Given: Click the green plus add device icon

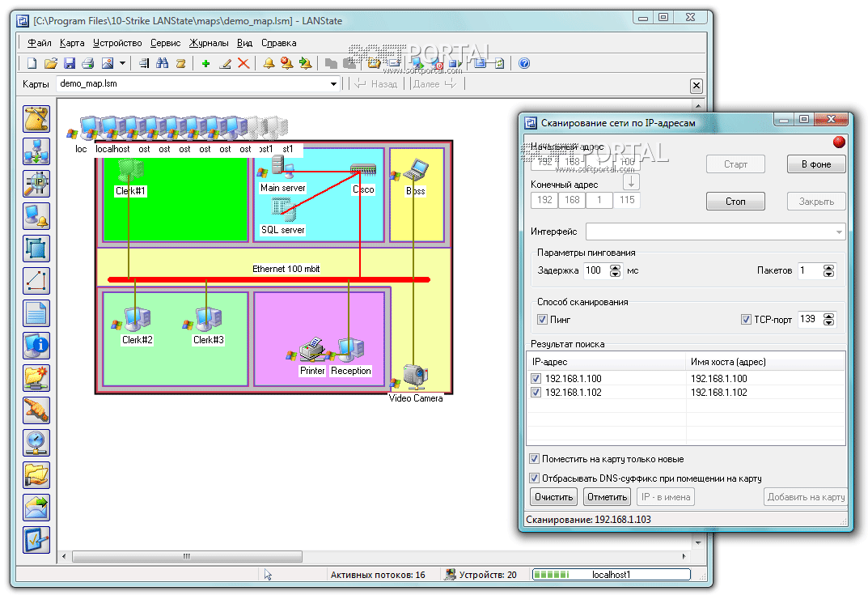Looking at the screenshot, I should 206,64.
